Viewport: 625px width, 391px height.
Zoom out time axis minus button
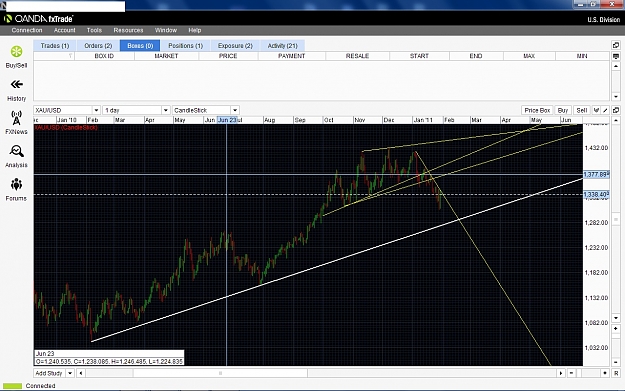pyautogui.click(x=571, y=373)
